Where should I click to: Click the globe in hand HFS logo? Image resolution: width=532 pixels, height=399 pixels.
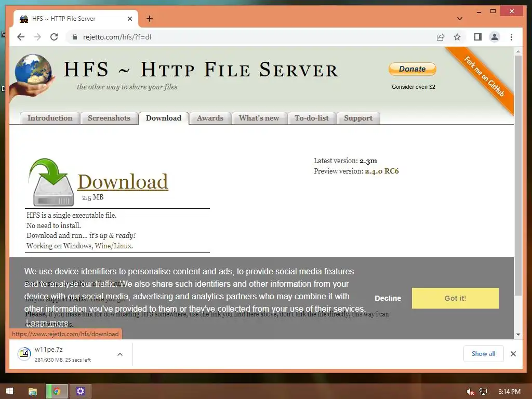click(33, 78)
